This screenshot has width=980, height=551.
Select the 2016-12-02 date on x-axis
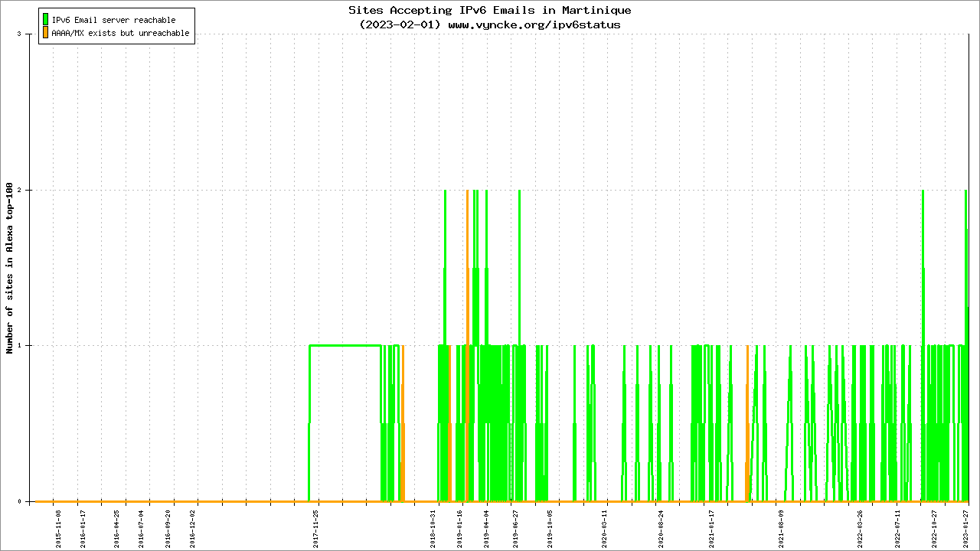193,529
